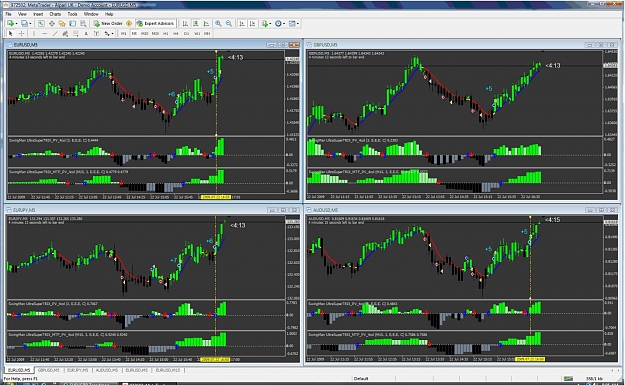The height and width of the screenshot is (385, 625).
Task: Zoom out on the chart
Action: (229, 24)
